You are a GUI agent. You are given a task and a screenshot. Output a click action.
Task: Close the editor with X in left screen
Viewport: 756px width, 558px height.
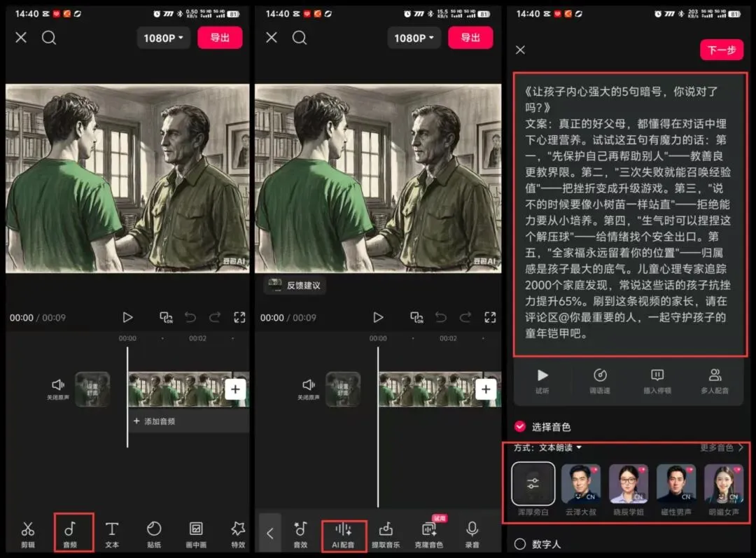pos(21,37)
